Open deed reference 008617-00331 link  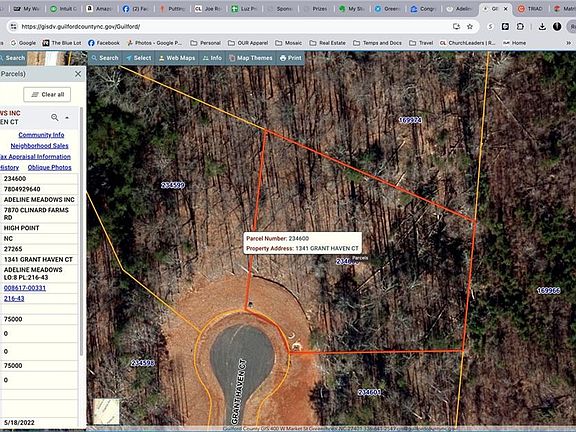coord(25,288)
